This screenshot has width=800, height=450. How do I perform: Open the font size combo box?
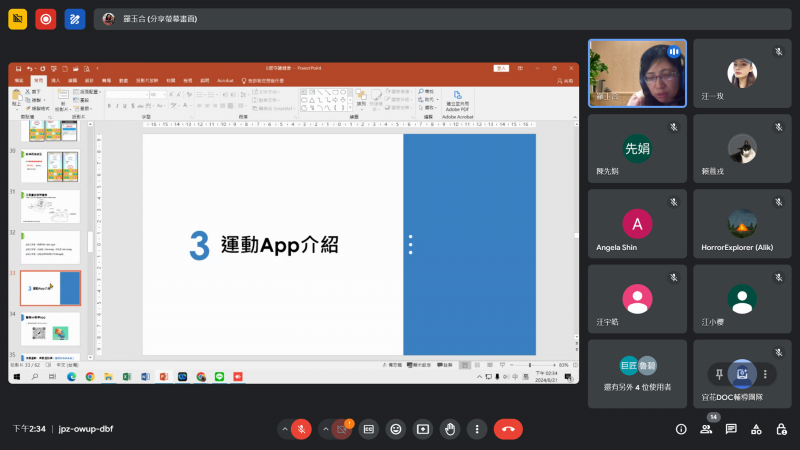tap(158, 94)
